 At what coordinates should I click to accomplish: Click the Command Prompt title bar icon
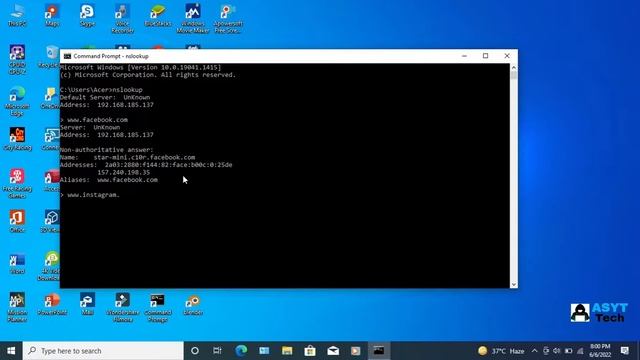pyautogui.click(x=67, y=56)
